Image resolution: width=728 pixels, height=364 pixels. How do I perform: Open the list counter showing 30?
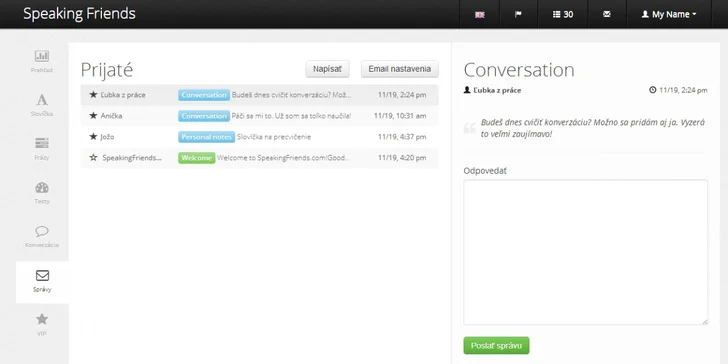coord(563,14)
